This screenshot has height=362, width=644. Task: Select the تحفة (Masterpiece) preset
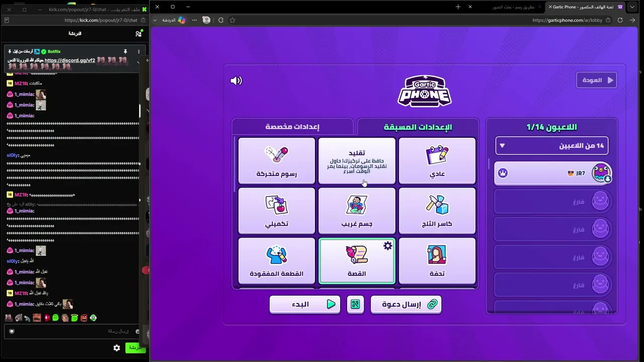[437, 261]
